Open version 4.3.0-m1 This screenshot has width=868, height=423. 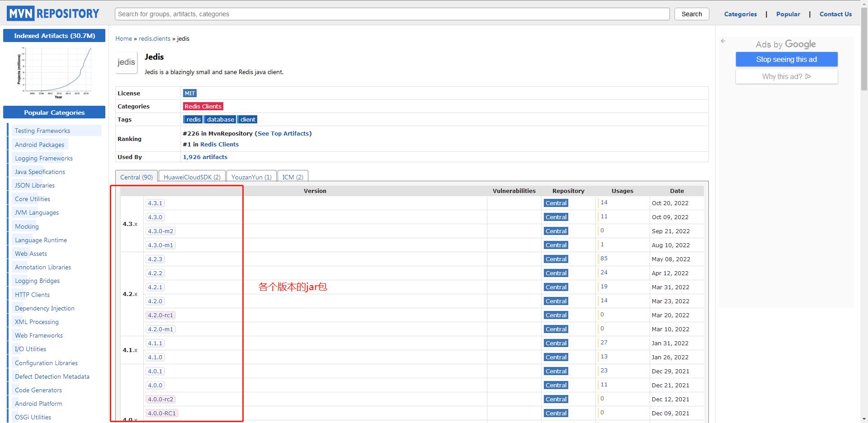point(160,245)
